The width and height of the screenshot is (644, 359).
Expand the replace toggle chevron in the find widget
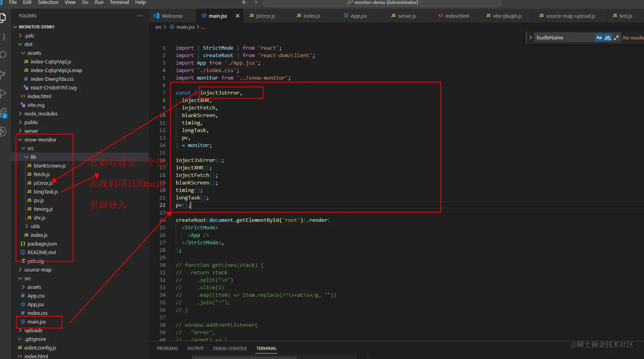[530, 37]
